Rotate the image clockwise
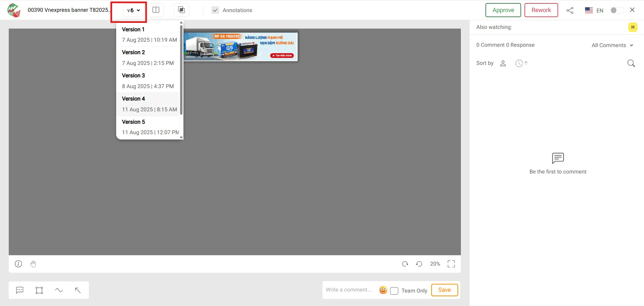Viewport: 644px width, 306px height. coord(405,264)
